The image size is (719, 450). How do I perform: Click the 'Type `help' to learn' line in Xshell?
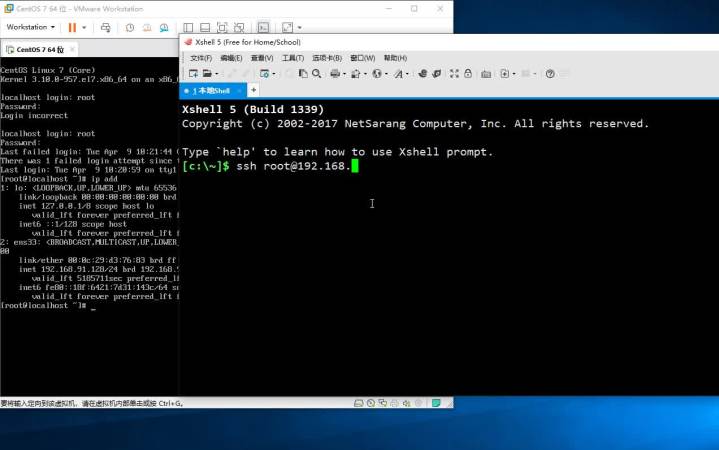tap(337, 152)
